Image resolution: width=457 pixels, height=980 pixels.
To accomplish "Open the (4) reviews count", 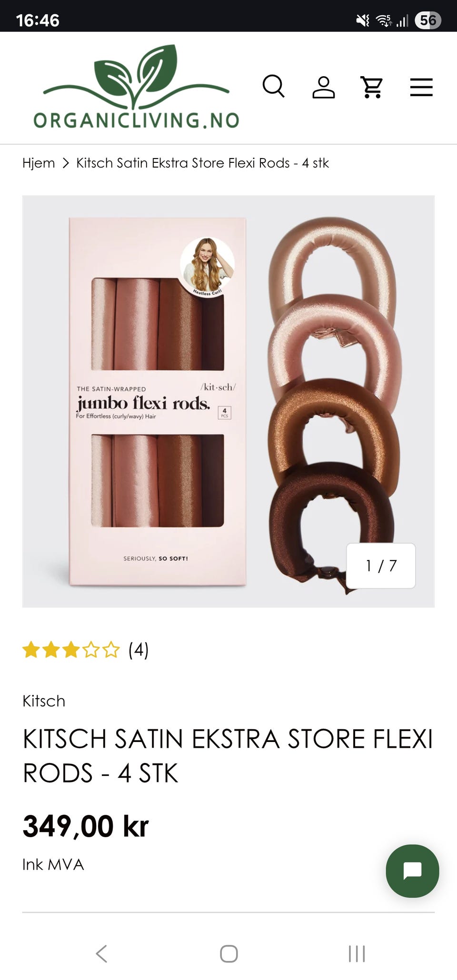I will pos(139,650).
